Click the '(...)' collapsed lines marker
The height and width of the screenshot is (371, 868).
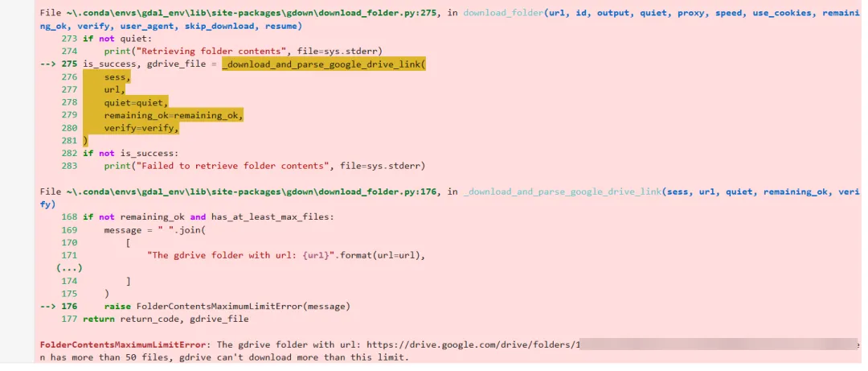[x=69, y=268]
